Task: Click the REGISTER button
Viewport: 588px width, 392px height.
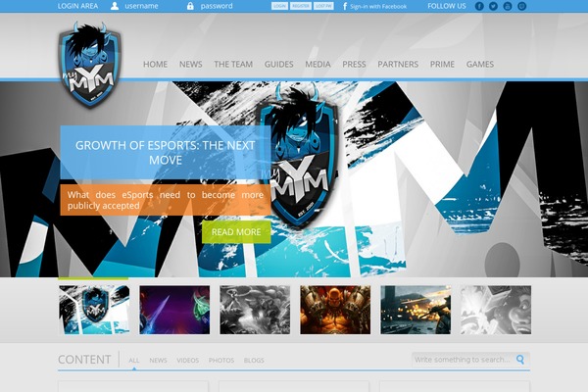Action: 301,6
